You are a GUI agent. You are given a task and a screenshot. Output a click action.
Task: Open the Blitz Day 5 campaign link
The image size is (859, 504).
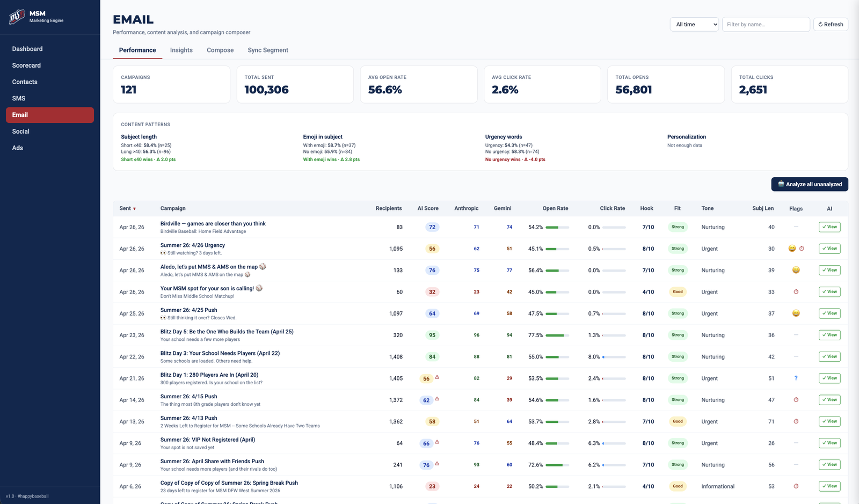point(226,331)
